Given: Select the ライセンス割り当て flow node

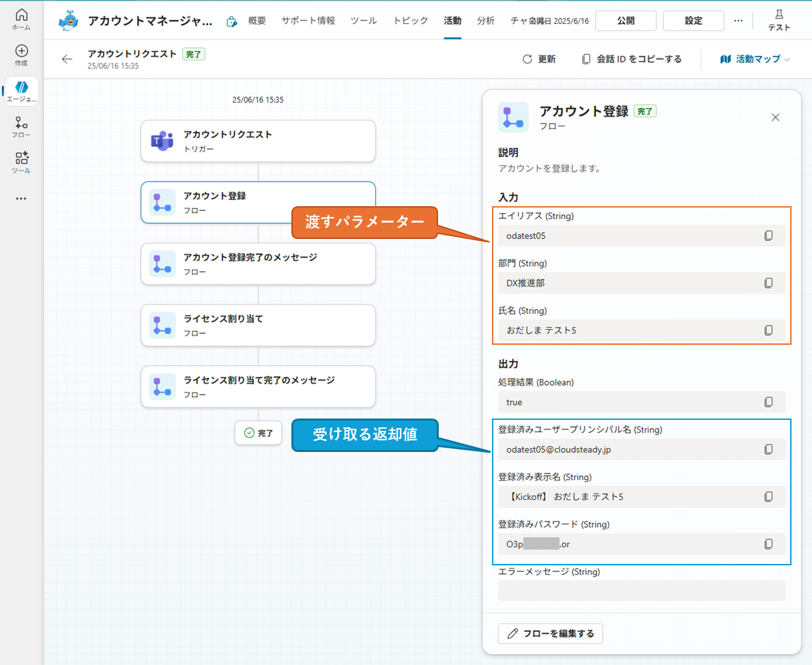Looking at the screenshot, I should (258, 325).
